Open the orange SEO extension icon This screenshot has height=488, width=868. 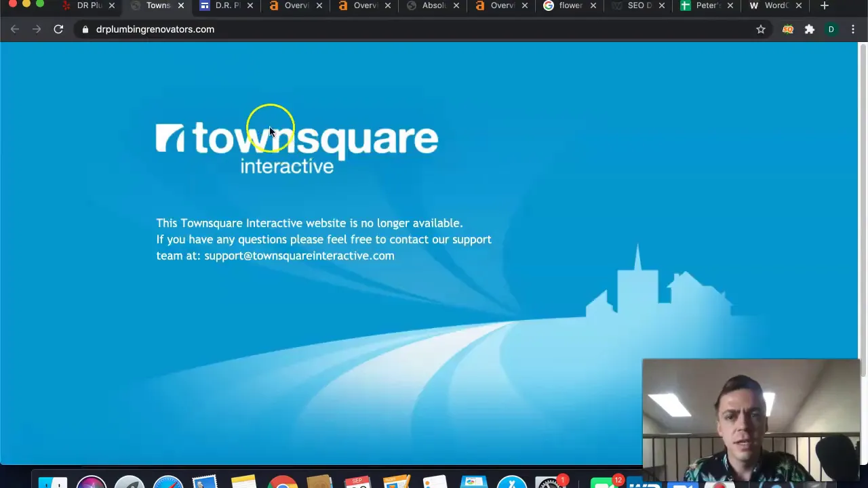[788, 29]
